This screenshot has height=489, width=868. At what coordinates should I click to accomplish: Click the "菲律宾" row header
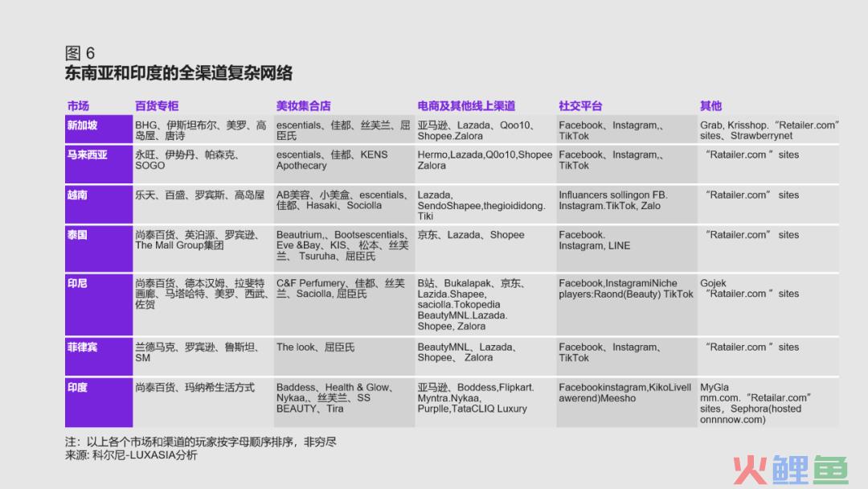point(99,356)
